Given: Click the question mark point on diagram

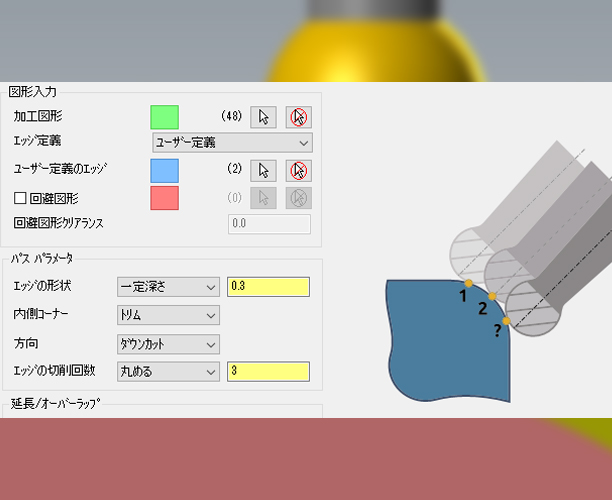Looking at the screenshot, I should [507, 321].
